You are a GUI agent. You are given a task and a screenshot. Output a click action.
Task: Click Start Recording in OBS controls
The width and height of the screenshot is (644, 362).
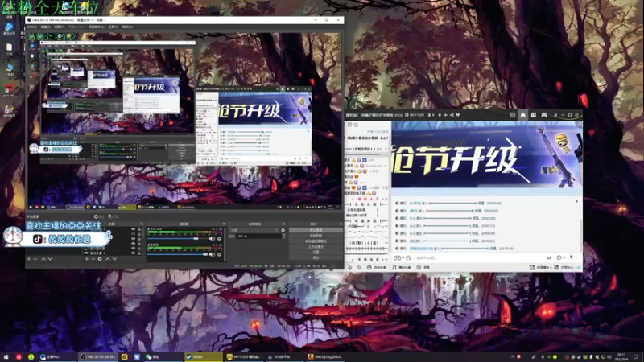click(316, 236)
